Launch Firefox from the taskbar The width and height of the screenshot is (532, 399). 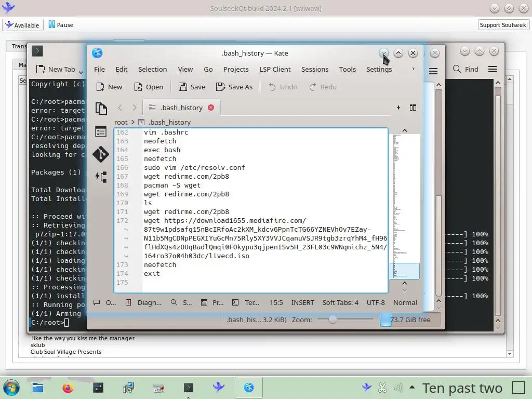point(68,388)
